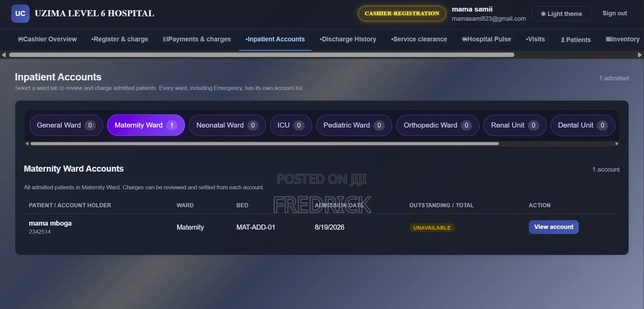Click the CASHIER-REGISTRATION role badge
This screenshot has height=309, width=644.
coord(402,13)
